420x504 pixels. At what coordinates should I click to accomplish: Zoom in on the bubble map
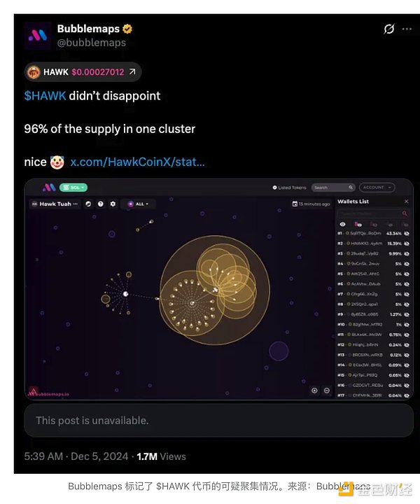pos(314,391)
